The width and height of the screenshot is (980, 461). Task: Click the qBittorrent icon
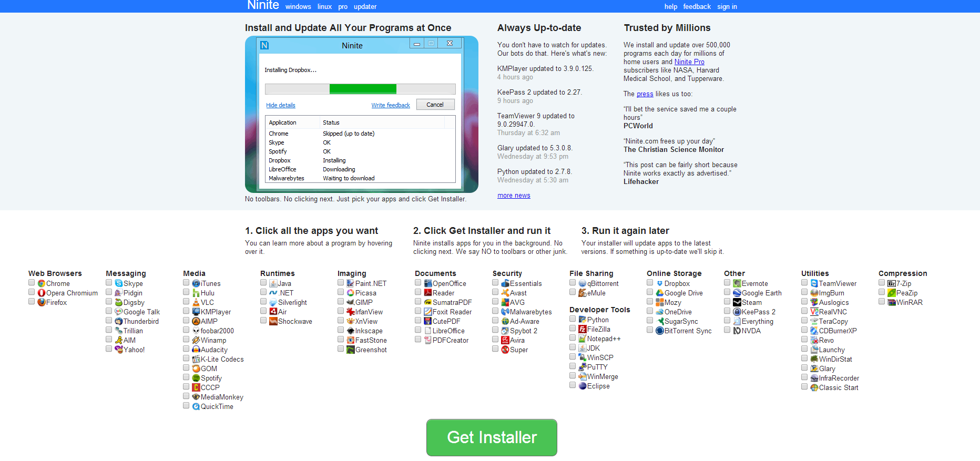click(x=583, y=283)
